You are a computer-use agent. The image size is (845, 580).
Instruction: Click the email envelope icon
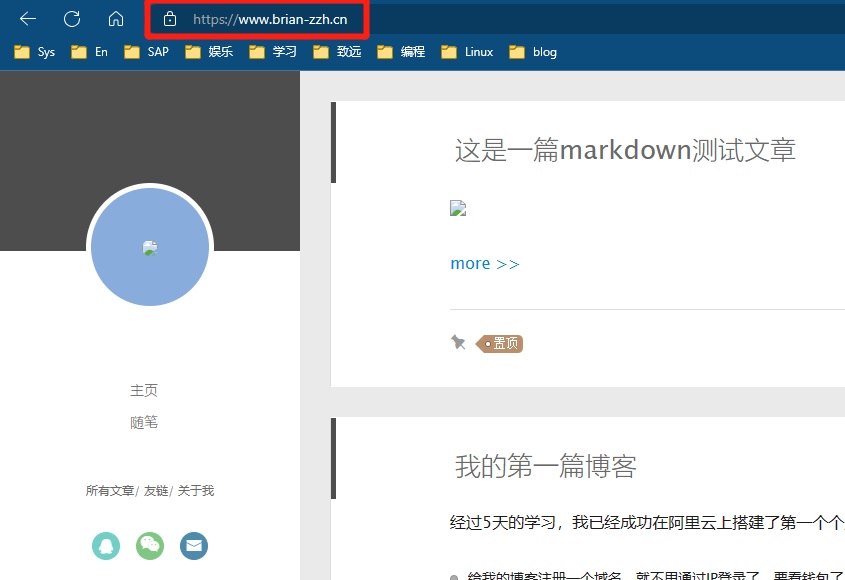point(194,545)
